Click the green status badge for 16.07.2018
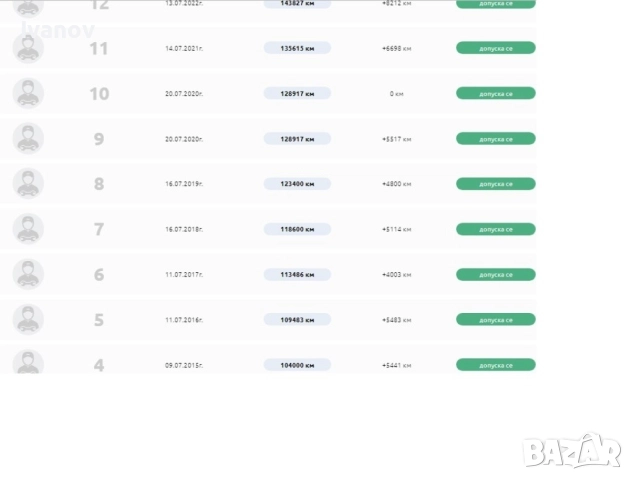The height and width of the screenshot is (480, 633). pyautogui.click(x=495, y=229)
